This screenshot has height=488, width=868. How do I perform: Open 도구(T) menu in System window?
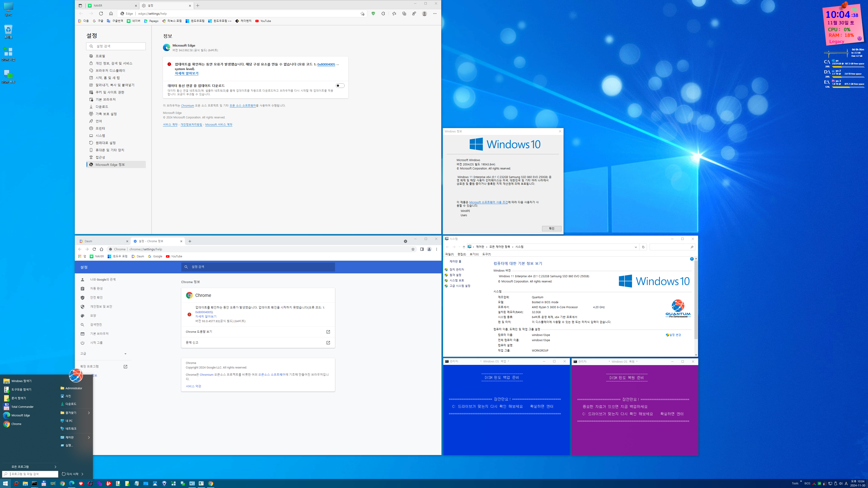[486, 254]
